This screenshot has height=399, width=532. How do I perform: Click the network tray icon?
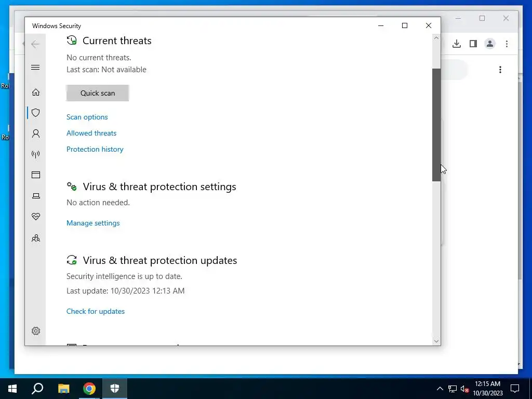coord(453,389)
